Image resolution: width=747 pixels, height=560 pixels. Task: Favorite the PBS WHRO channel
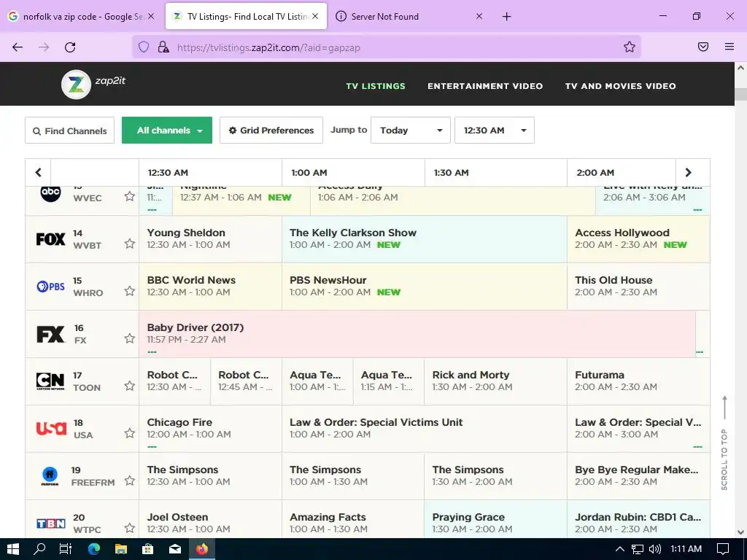pyautogui.click(x=130, y=291)
